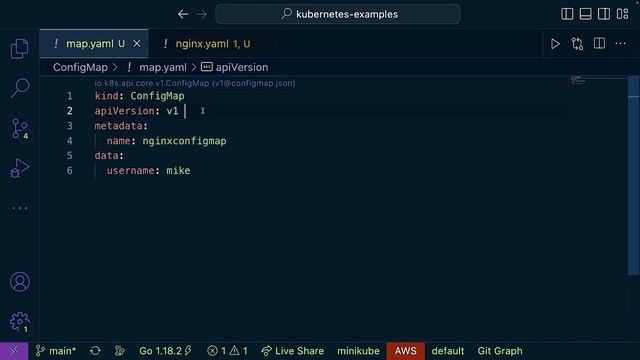Open changes compare icon in editor toolbar
This screenshot has height=360, width=640.
[x=577, y=44]
